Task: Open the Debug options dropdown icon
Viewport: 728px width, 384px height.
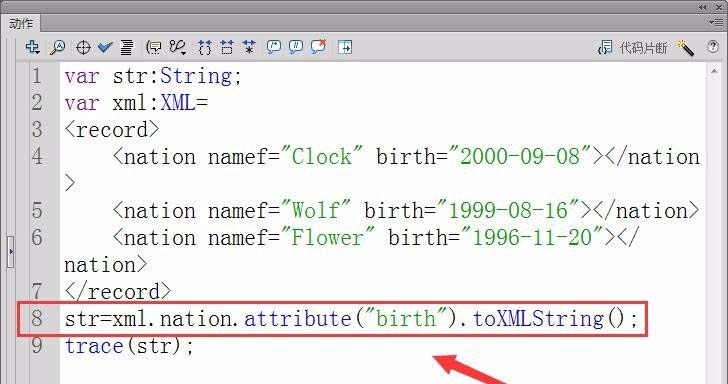Action: [x=178, y=47]
